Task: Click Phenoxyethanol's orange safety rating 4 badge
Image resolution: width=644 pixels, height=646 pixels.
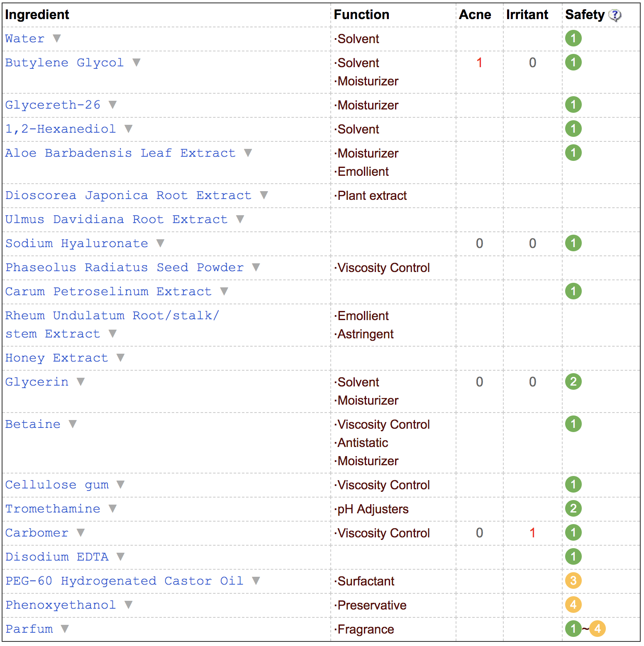Action: tap(573, 605)
